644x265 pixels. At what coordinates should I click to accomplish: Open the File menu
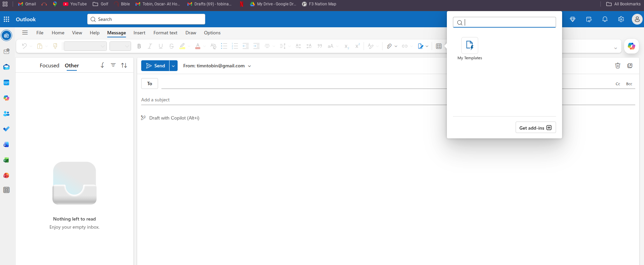pos(40,33)
